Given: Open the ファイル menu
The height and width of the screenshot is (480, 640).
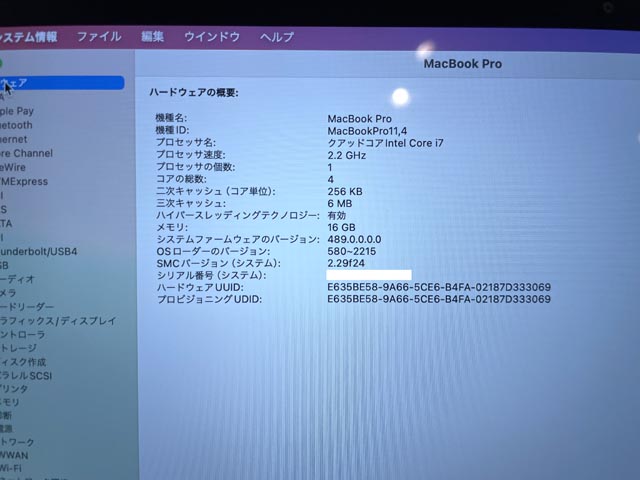Looking at the screenshot, I should [x=98, y=37].
